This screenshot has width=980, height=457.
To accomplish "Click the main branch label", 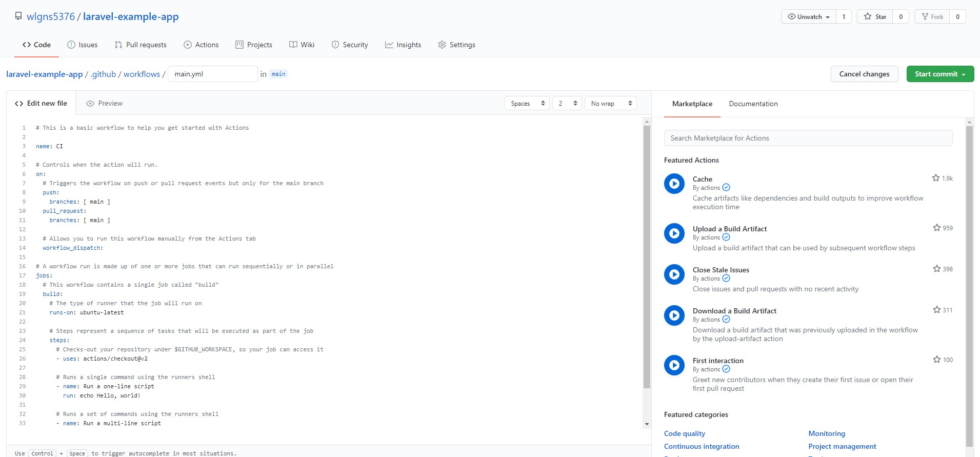I will pos(278,74).
